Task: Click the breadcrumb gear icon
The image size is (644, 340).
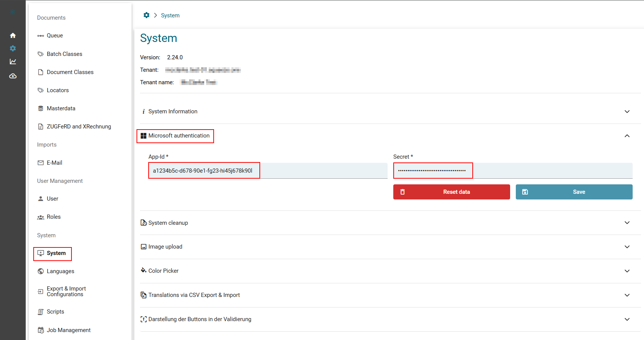Action: (x=146, y=15)
